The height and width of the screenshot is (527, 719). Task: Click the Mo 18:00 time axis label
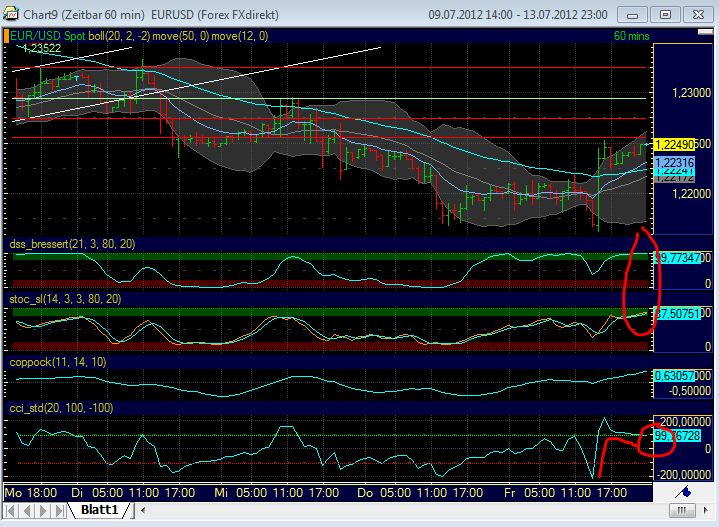31,493
